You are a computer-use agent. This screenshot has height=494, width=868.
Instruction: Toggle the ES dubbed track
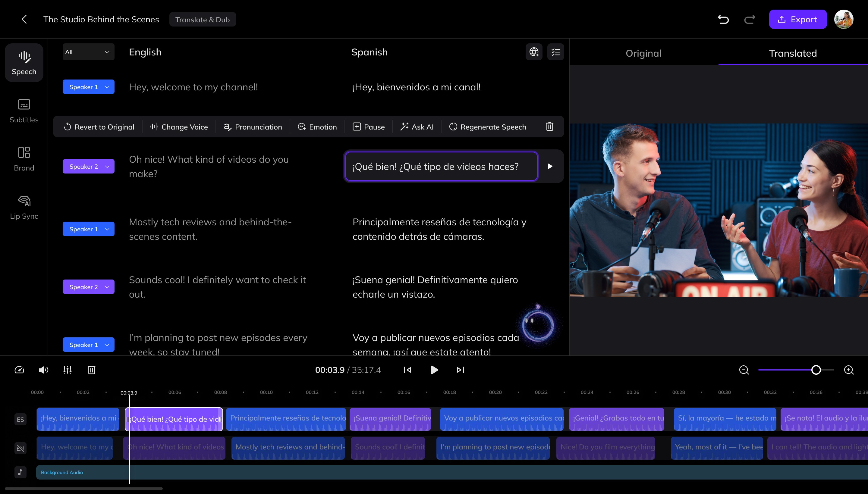(20, 419)
